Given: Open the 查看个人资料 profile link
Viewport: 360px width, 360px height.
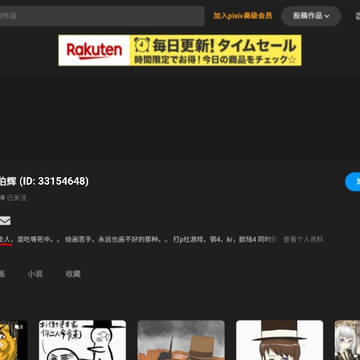Looking at the screenshot, I should point(303,240).
